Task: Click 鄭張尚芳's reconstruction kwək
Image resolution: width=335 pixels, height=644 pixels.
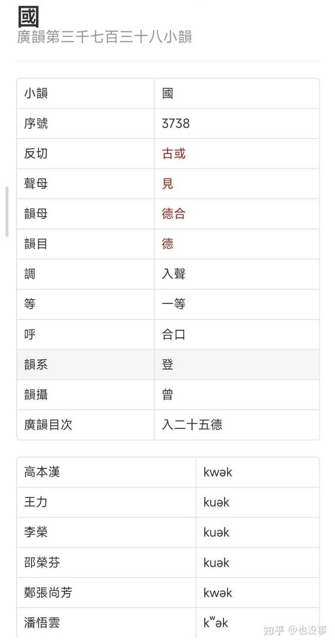Action: (x=217, y=593)
